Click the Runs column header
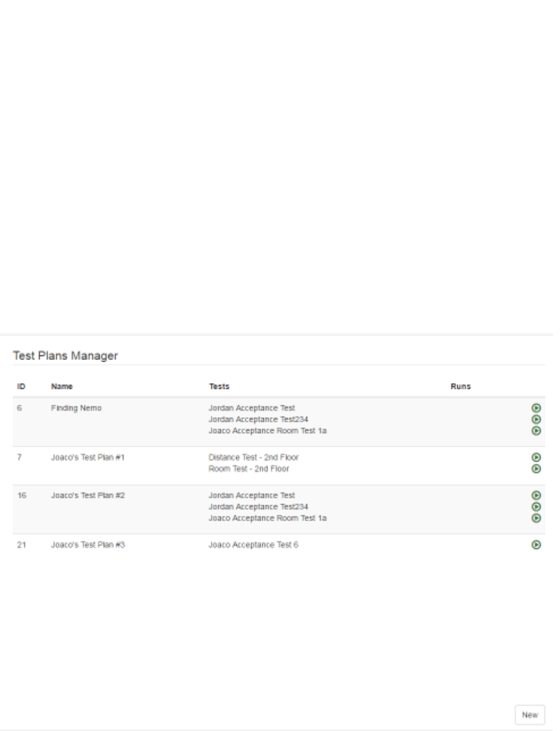The height and width of the screenshot is (731, 560). click(460, 386)
